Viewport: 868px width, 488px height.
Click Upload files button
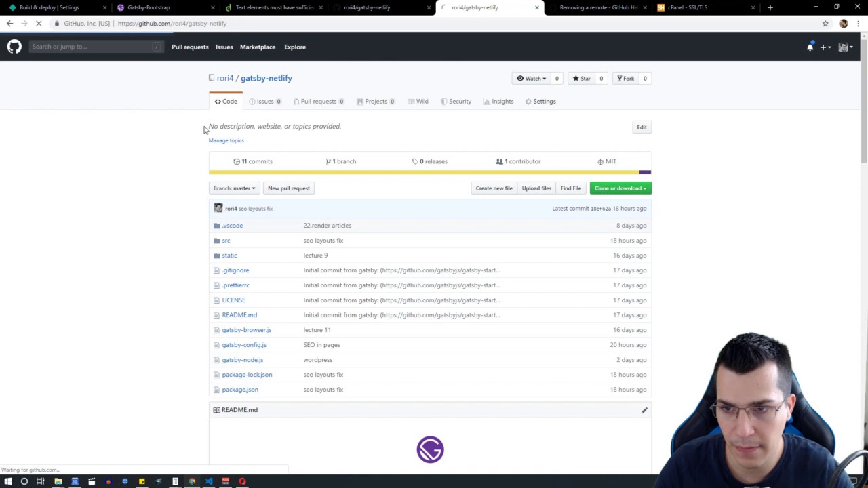[536, 188]
